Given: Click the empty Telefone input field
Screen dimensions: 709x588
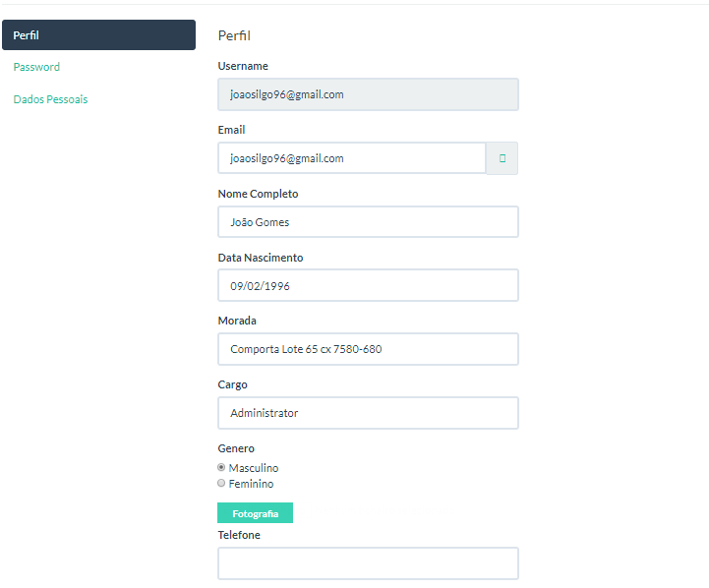Looking at the screenshot, I should coord(368,563).
